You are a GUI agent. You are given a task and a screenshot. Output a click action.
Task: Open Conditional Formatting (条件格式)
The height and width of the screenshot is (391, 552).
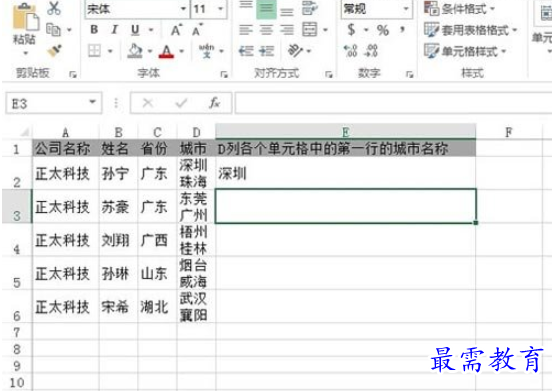point(459,8)
